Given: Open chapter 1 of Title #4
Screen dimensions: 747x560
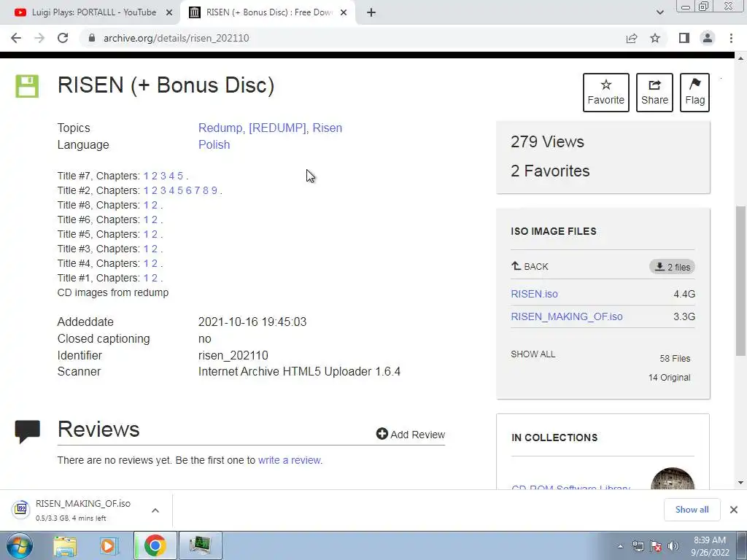Looking at the screenshot, I should point(146,264).
